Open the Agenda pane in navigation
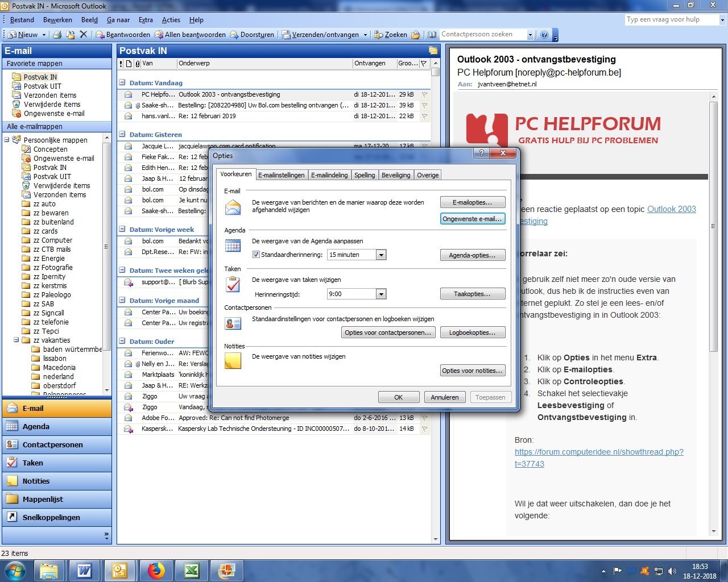Image resolution: width=728 pixels, height=582 pixels. pyautogui.click(x=57, y=426)
